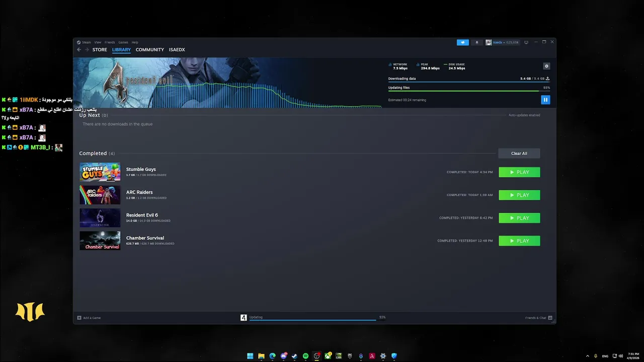Open Xbox app from taskbar
This screenshot has width=644, height=362.
pos(328,356)
